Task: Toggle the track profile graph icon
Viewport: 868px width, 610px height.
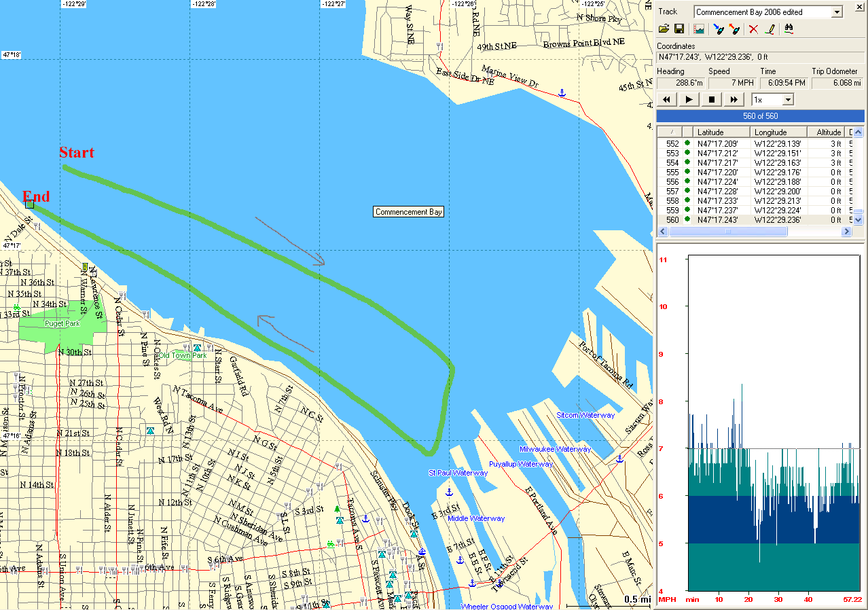Action: click(x=699, y=29)
